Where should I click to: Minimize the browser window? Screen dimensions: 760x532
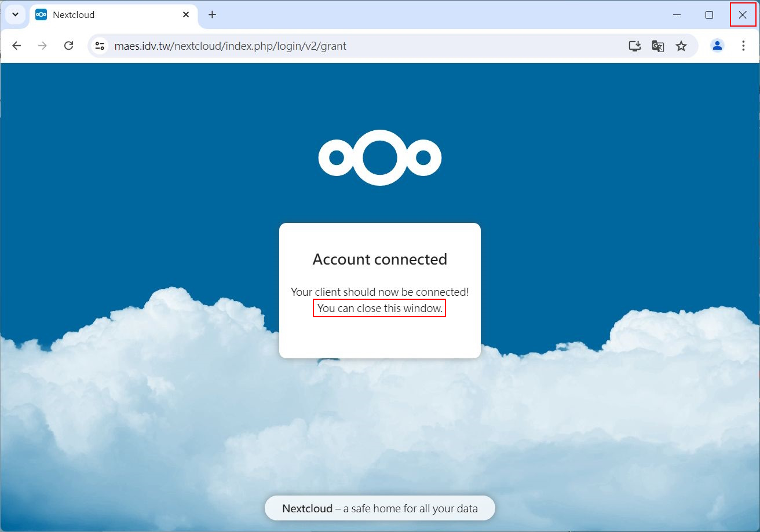click(677, 15)
